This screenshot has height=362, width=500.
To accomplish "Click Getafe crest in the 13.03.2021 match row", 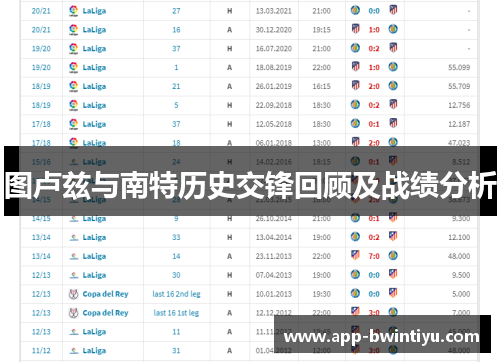I will [x=355, y=10].
